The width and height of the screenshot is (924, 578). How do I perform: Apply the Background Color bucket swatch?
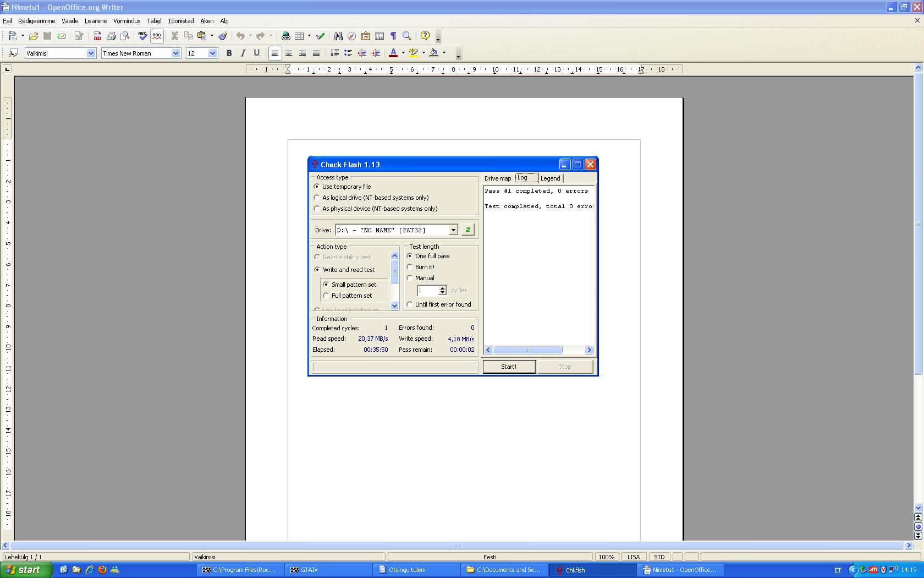click(x=434, y=53)
